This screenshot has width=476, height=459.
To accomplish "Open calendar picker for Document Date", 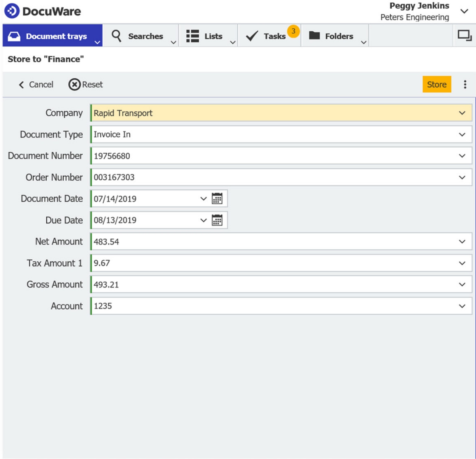I will 217,199.
